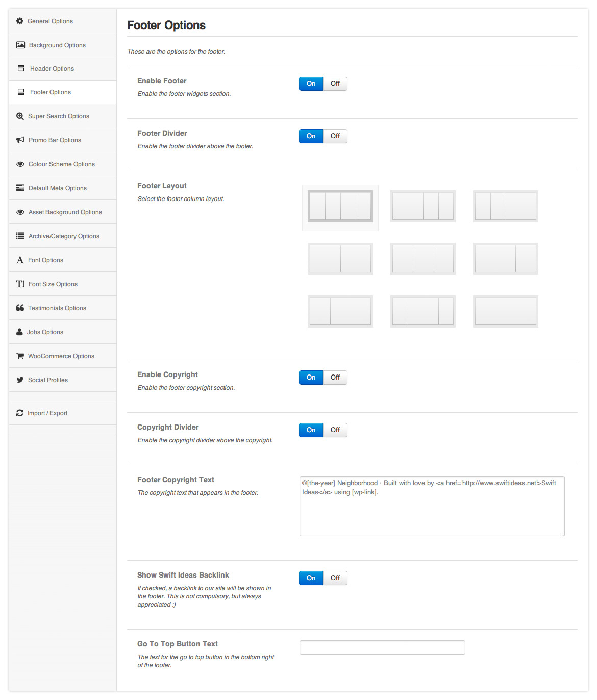597x700 pixels.
Task: Go to Font Size Options section
Action: click(53, 284)
